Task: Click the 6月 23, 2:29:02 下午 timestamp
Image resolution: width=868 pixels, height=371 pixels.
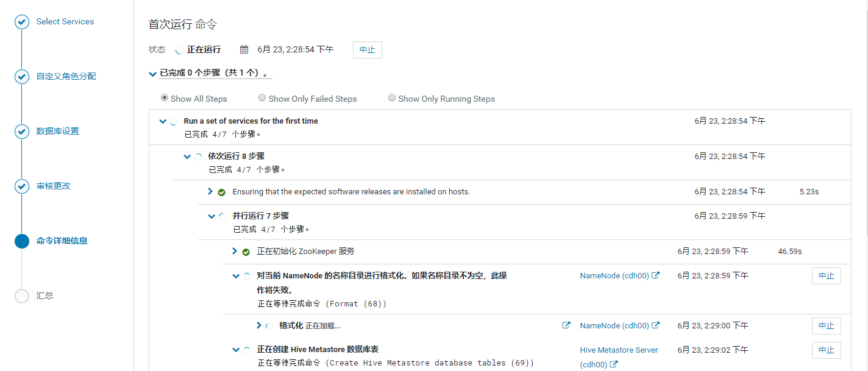Action: click(713, 350)
